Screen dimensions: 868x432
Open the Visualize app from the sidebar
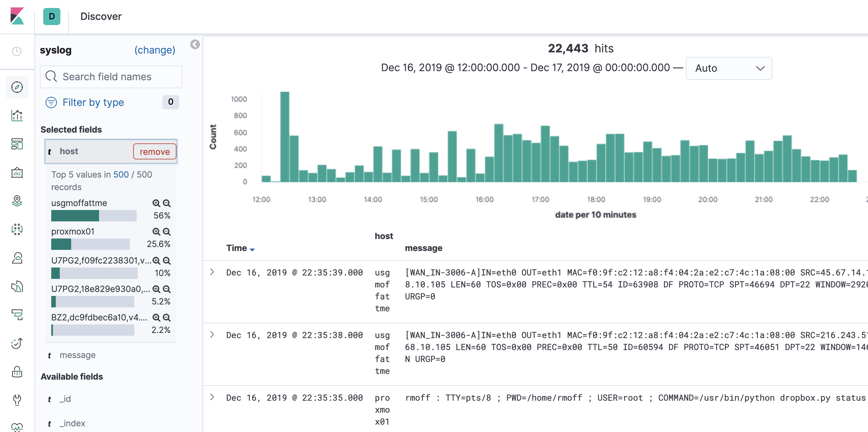point(17,115)
